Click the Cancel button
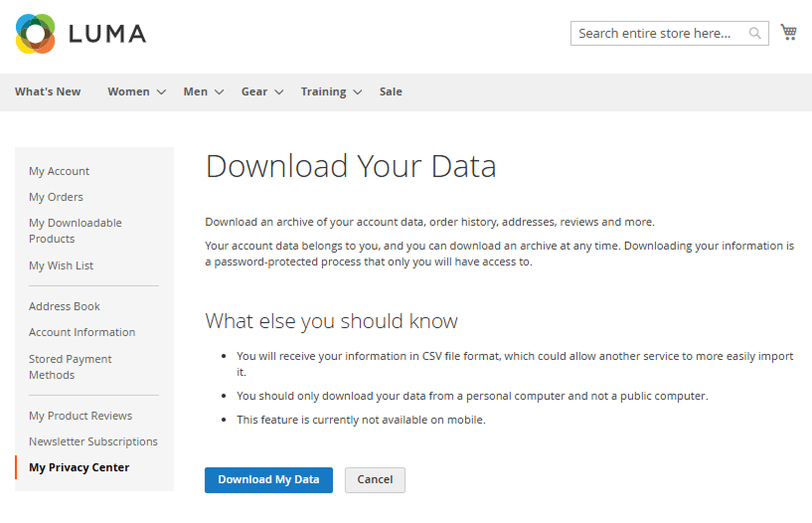The image size is (812, 523). (x=375, y=480)
